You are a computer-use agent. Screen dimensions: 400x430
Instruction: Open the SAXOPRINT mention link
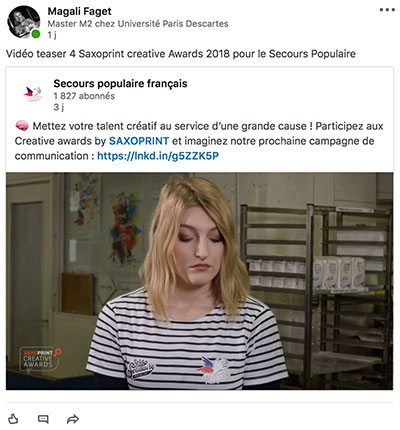coord(139,141)
